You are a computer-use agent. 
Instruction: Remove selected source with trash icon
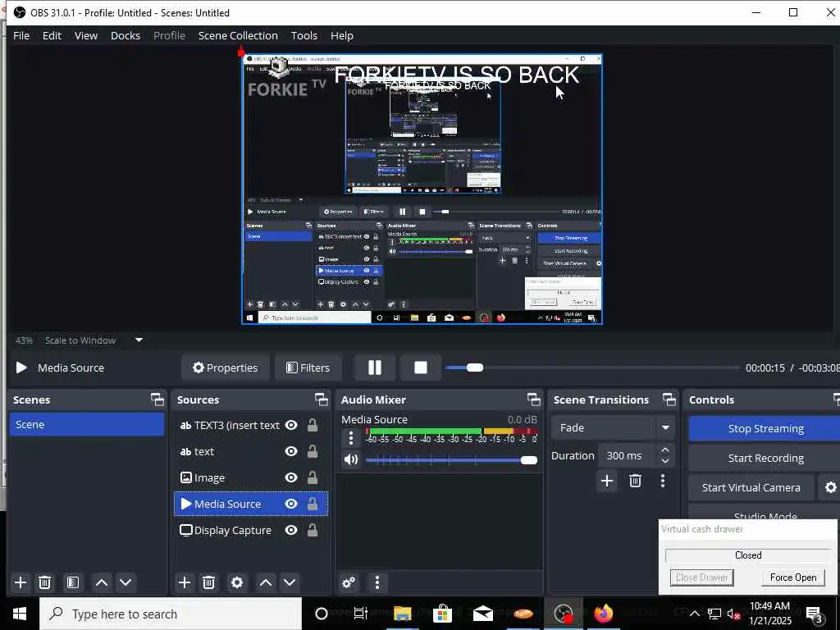pos(209,582)
